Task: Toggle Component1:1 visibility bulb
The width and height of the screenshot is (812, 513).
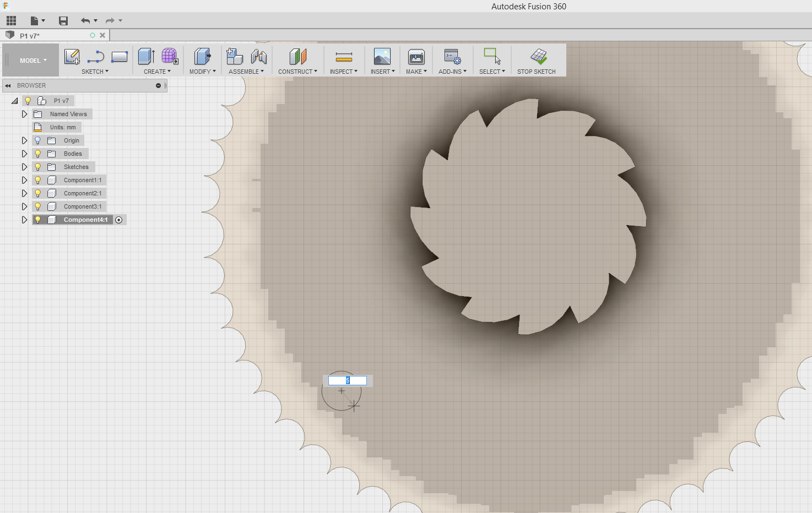Action: pos(38,180)
